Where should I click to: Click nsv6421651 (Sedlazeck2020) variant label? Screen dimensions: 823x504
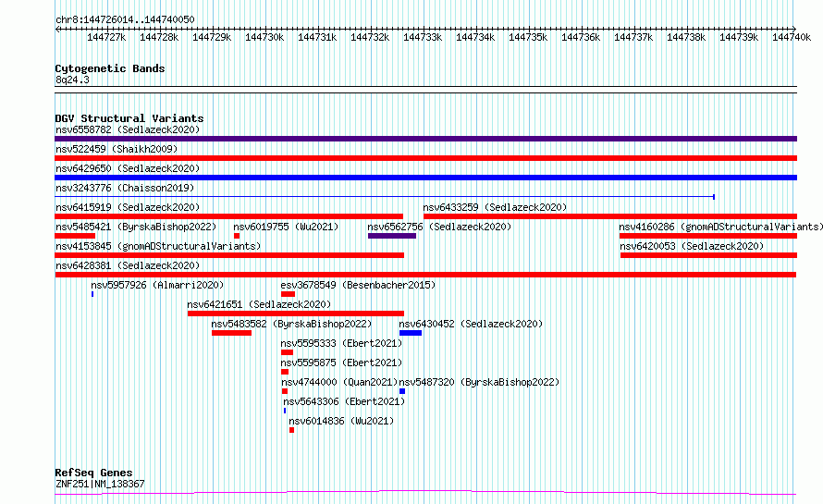click(259, 304)
